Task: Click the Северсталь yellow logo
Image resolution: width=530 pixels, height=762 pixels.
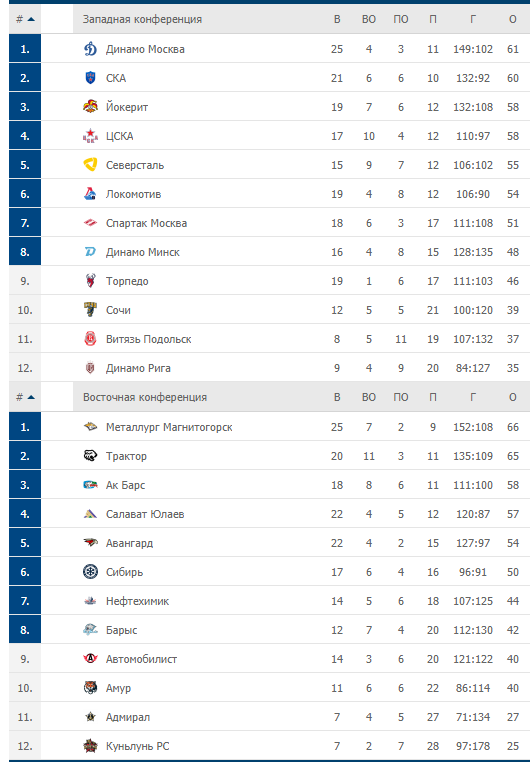Action: 90,165
